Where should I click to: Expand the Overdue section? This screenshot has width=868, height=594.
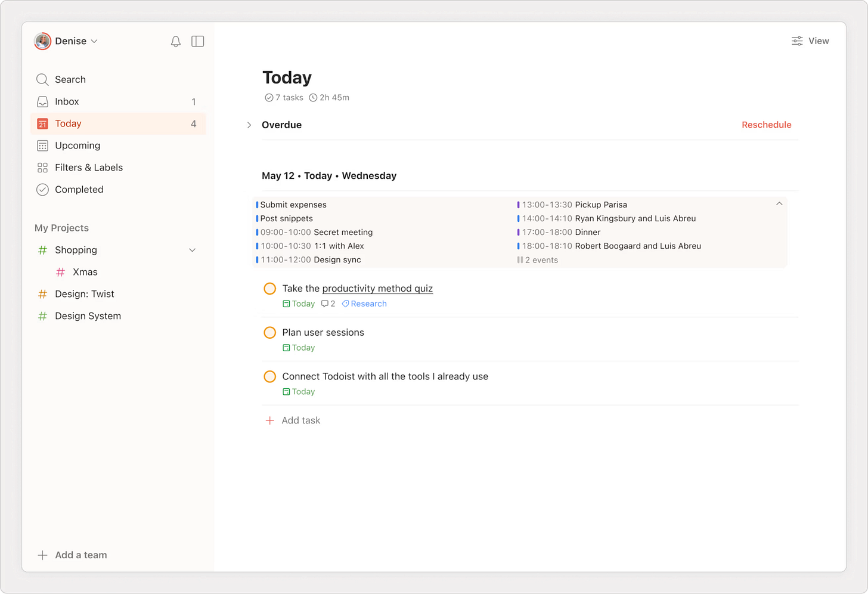click(249, 125)
